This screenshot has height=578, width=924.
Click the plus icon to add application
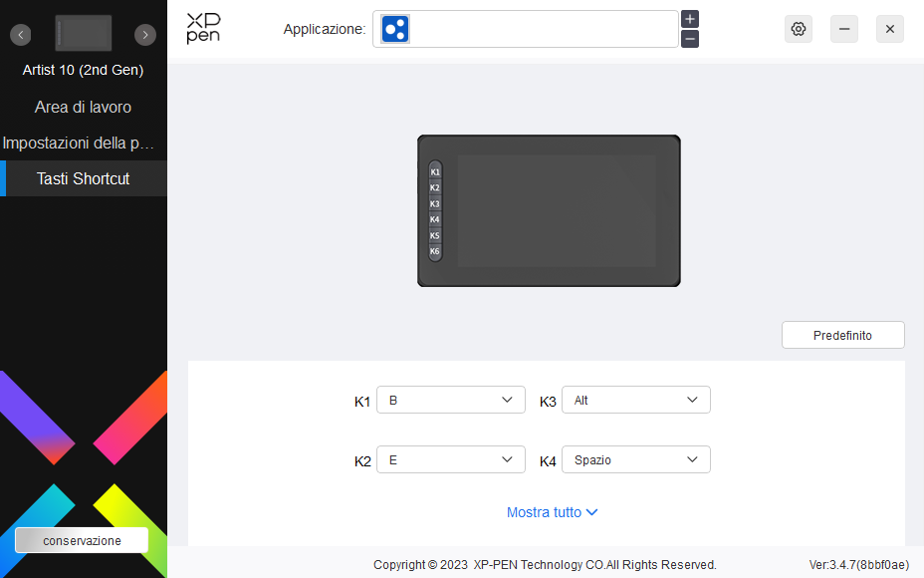[x=690, y=19]
